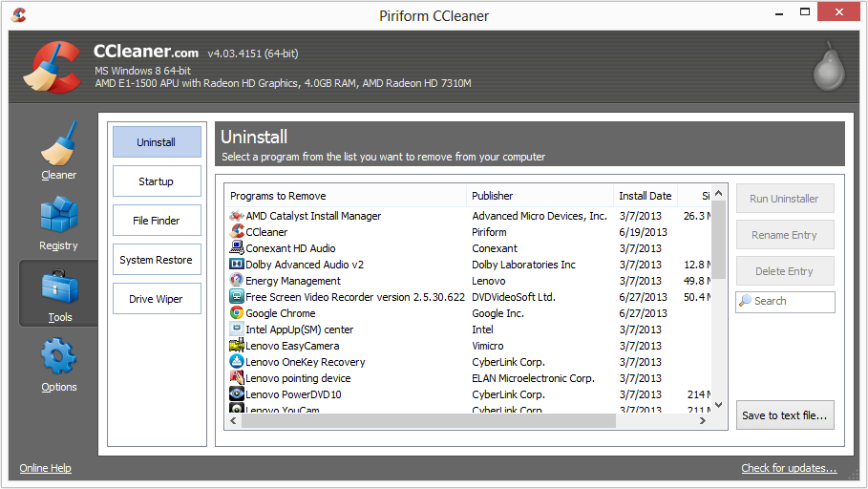
Task: Select Google Chrome icon in program list
Action: click(237, 313)
